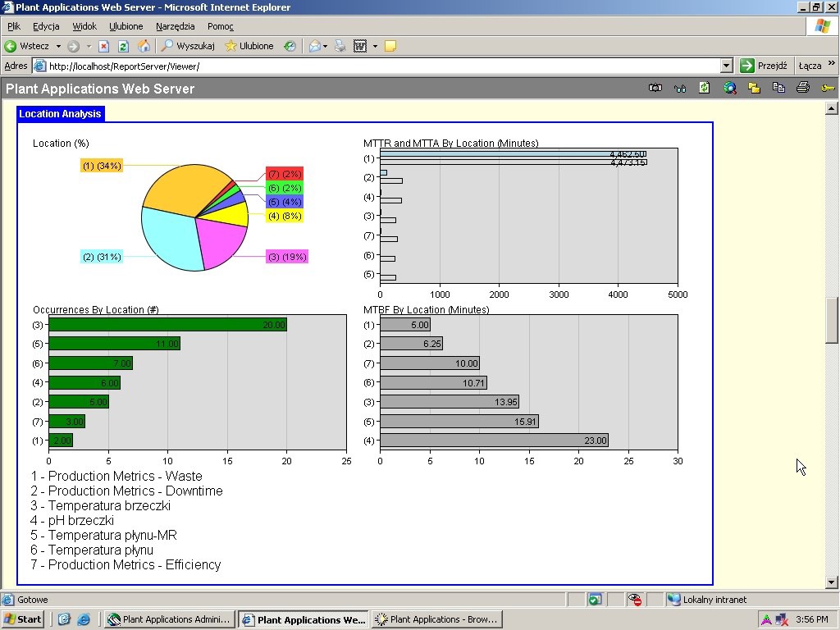Open the Windows Start button

(x=22, y=619)
